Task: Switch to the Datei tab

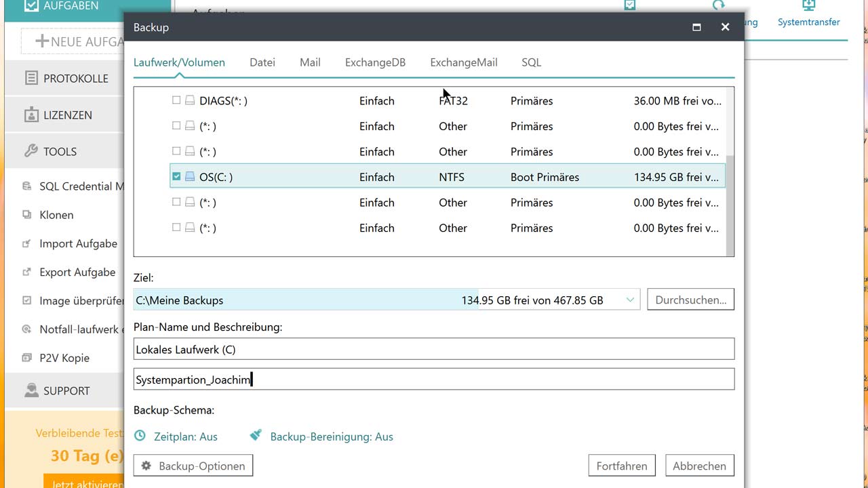Action: 262,62
